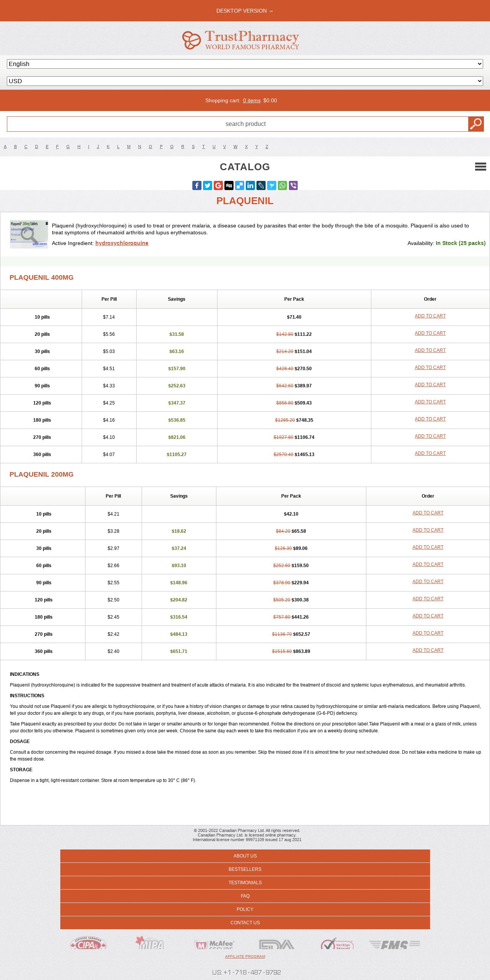Viewport: 490px width, 980px height.
Task: Open the Contact Us footer link
Action: click(245, 923)
